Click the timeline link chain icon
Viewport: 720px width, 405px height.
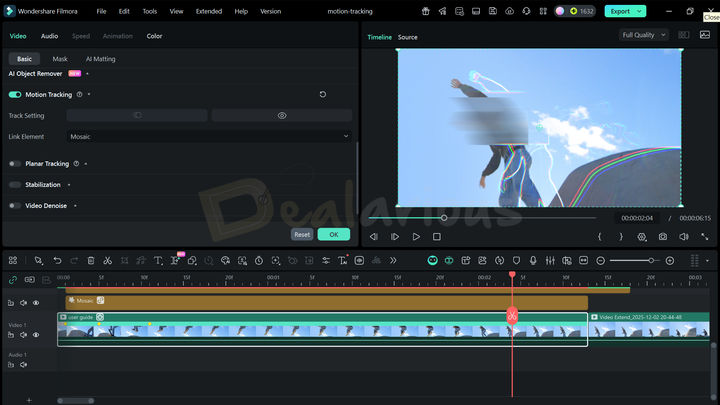click(x=13, y=280)
